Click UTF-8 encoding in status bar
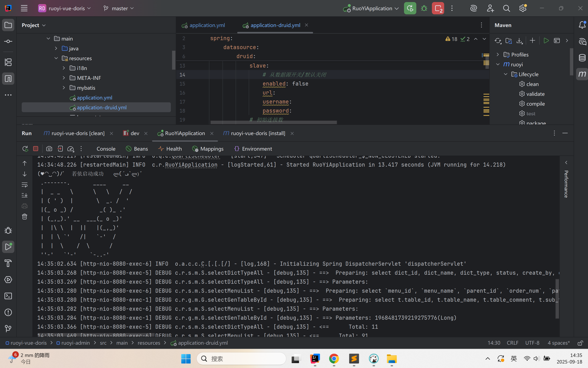The image size is (588, 368). [x=532, y=343]
